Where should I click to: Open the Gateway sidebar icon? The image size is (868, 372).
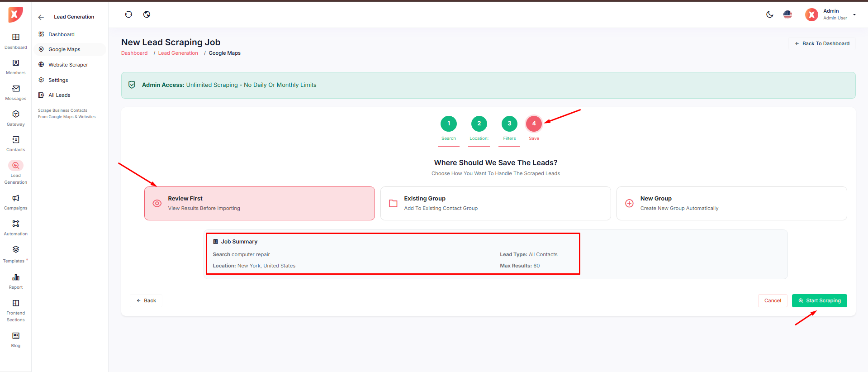point(16,118)
